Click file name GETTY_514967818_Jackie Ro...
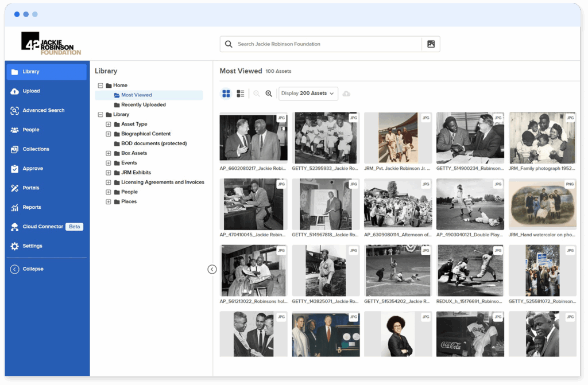This screenshot has width=588, height=385. 325,235
